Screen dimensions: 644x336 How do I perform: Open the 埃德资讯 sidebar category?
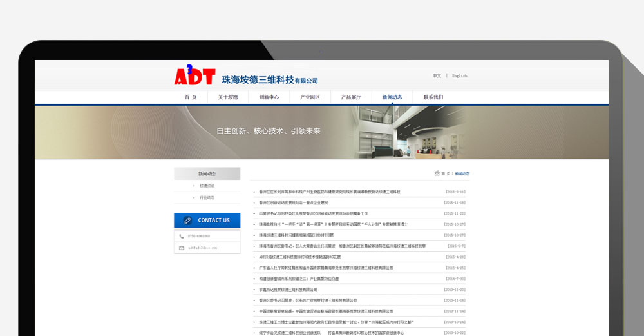point(207,186)
